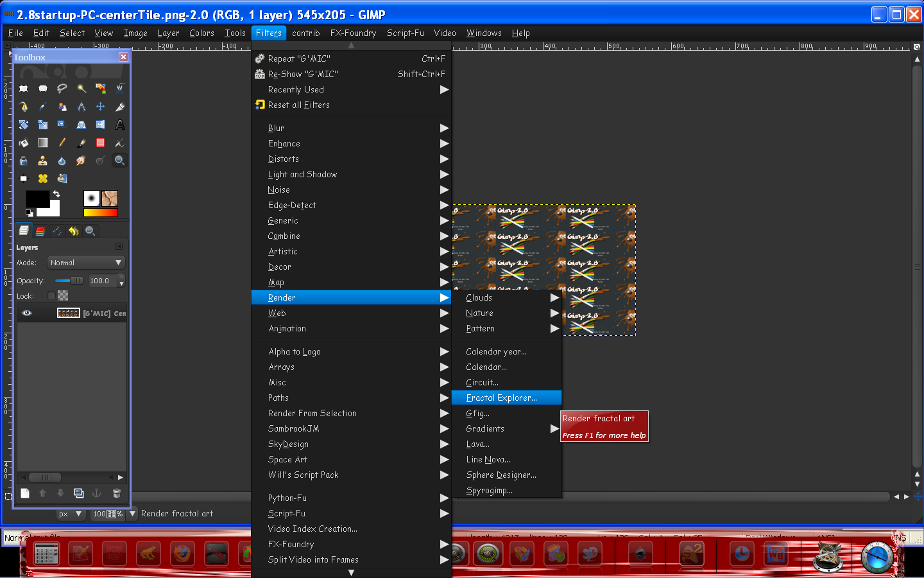Select Reset all Filters menu item
This screenshot has height=578, width=924.
[351, 105]
